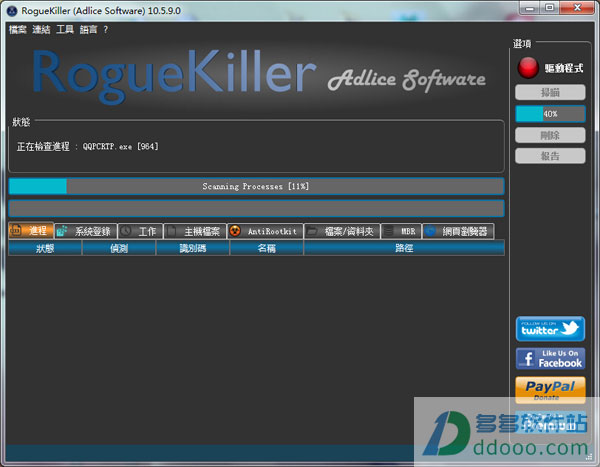Switch to the 系統登錄 tab
Viewport: 600px width, 467px height.
click(86, 231)
